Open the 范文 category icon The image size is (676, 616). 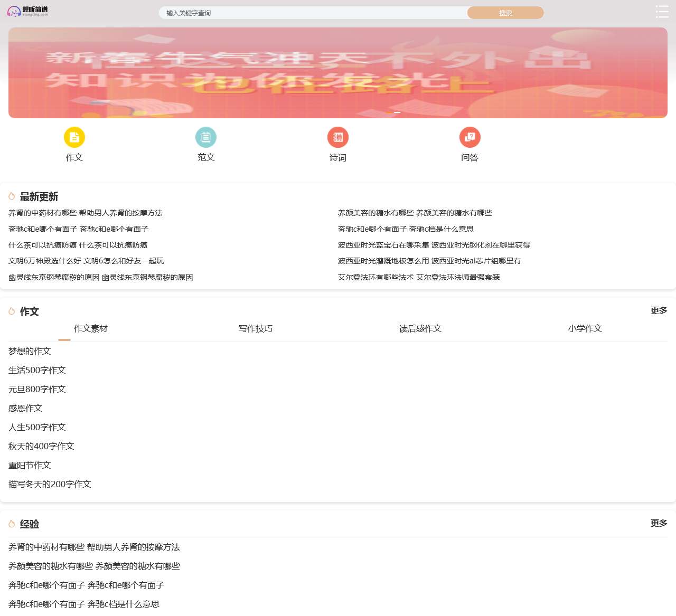pos(206,137)
